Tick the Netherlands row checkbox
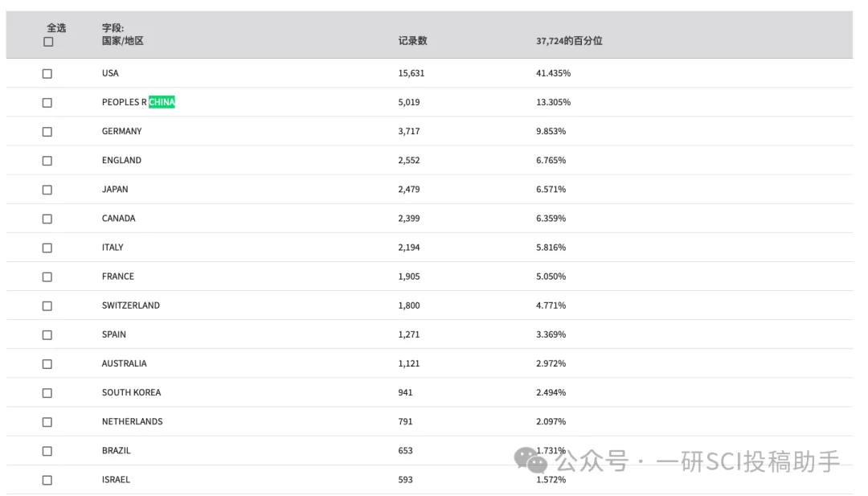 (x=47, y=422)
